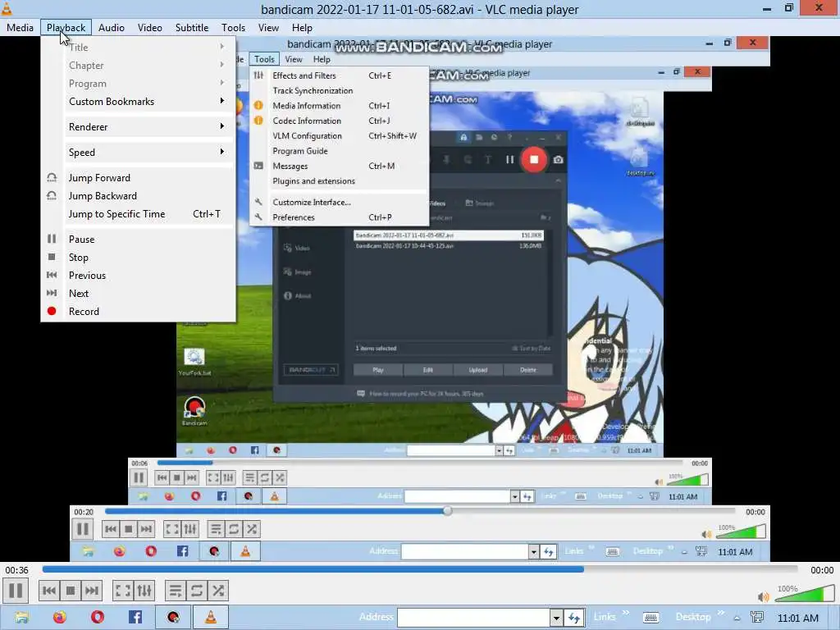Toggle loop mode in the main control bar
840x630 pixels.
click(196, 591)
